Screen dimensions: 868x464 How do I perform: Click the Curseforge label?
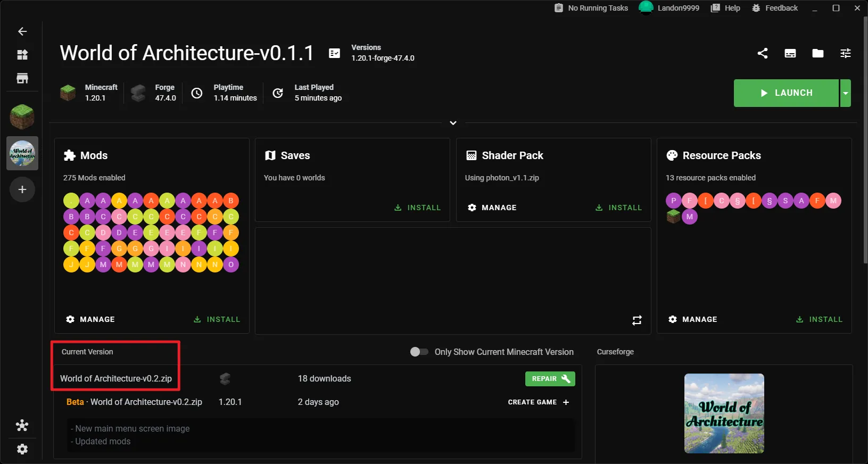[615, 352]
